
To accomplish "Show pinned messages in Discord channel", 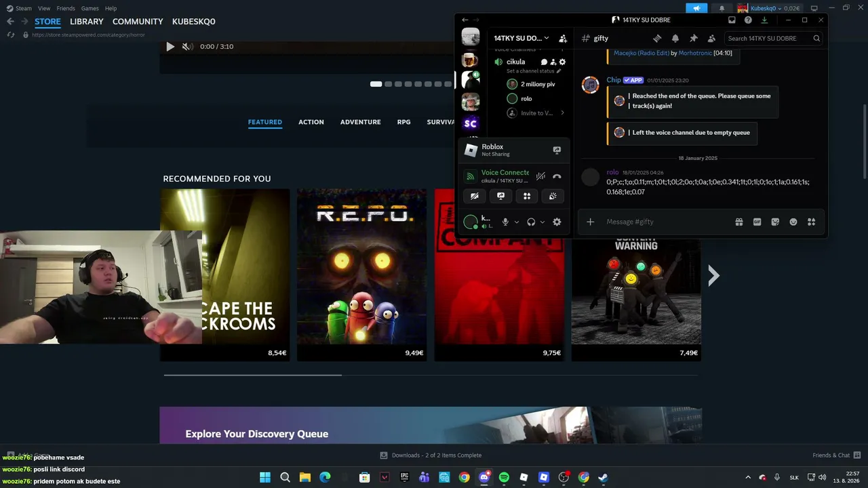I will pos(693,39).
